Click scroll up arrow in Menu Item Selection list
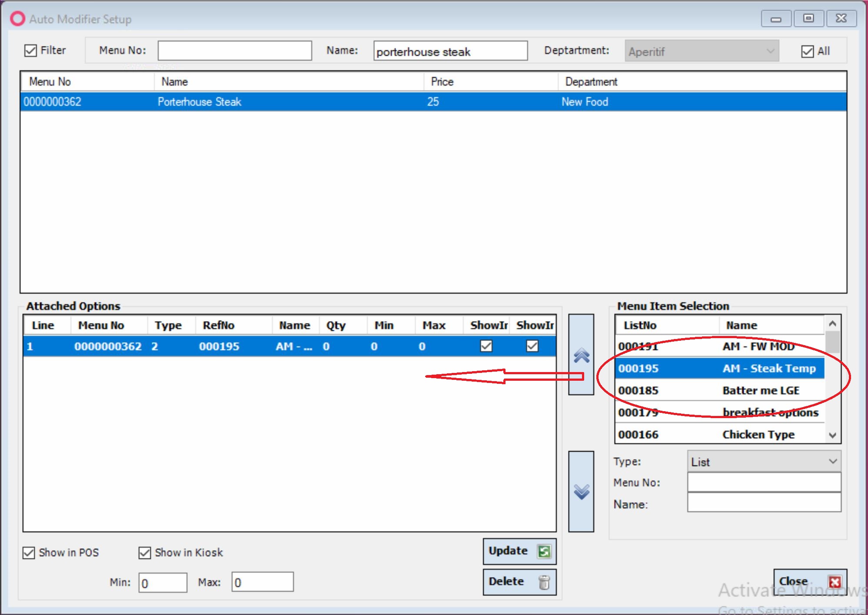Viewport: 868px width, 615px height. 832,324
